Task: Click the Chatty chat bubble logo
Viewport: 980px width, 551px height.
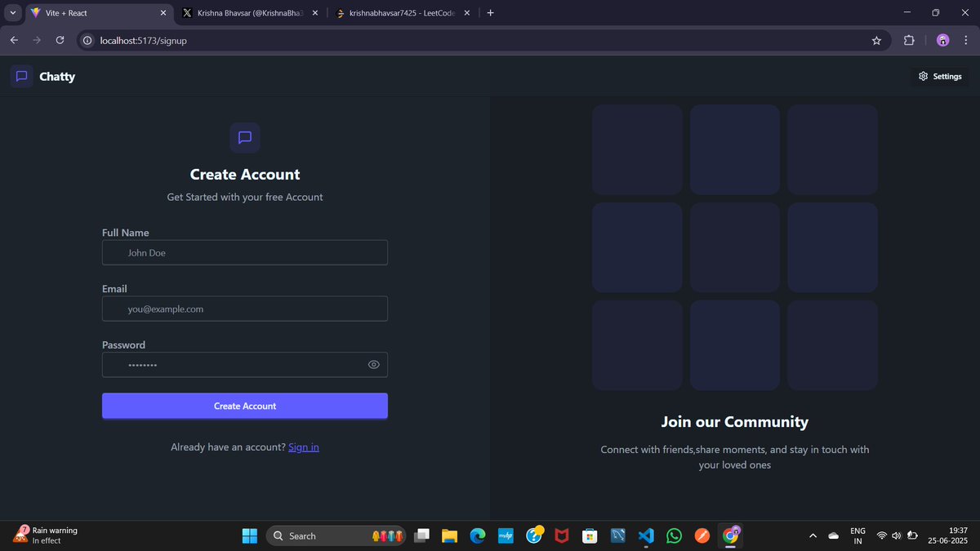Action: (x=21, y=76)
